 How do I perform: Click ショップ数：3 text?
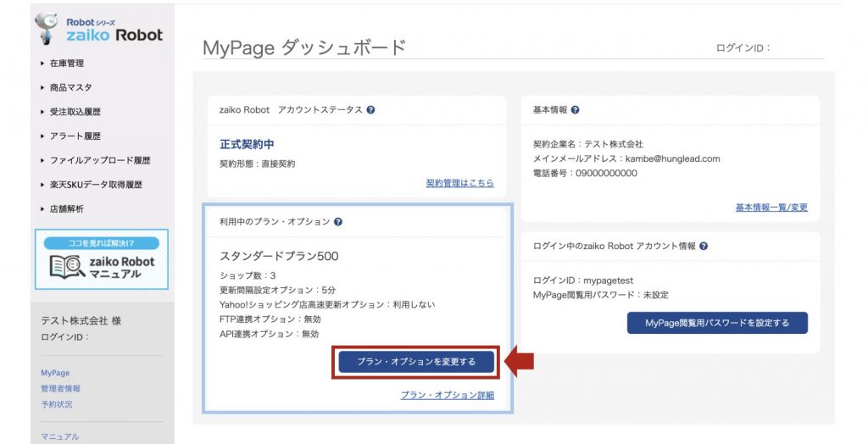[248, 275]
